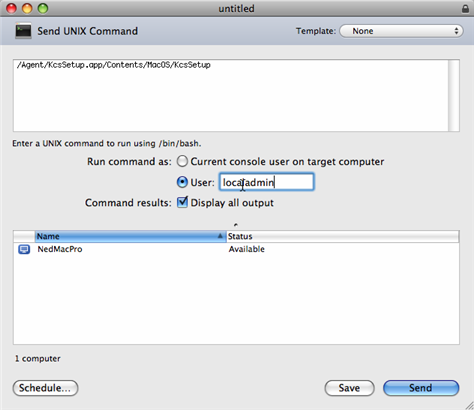The height and width of the screenshot is (410, 474).
Task: Select Current console user on target computer
Action: pos(182,162)
